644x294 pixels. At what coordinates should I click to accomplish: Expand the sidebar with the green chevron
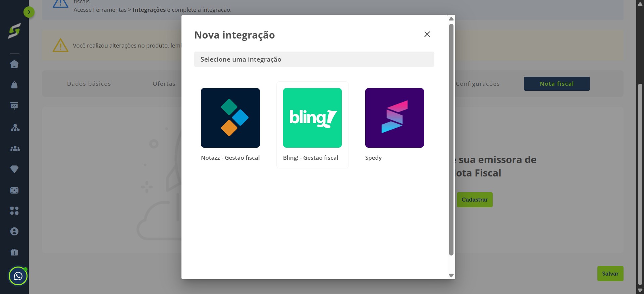29,12
